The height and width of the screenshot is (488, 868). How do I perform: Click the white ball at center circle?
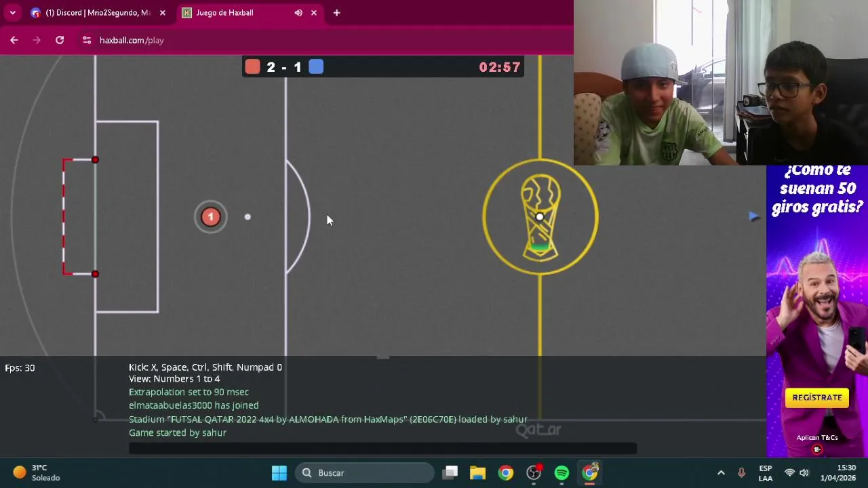[x=540, y=217]
